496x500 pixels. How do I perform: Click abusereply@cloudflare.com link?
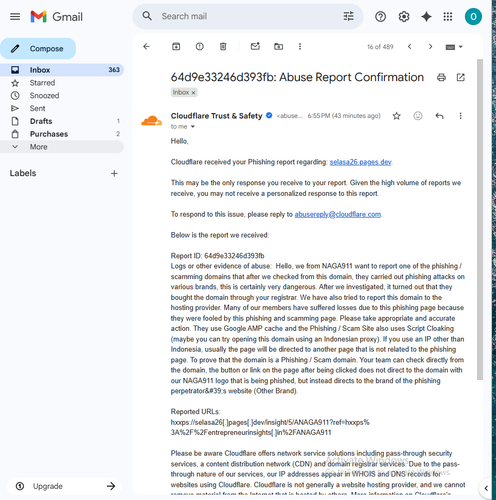pos(338,214)
